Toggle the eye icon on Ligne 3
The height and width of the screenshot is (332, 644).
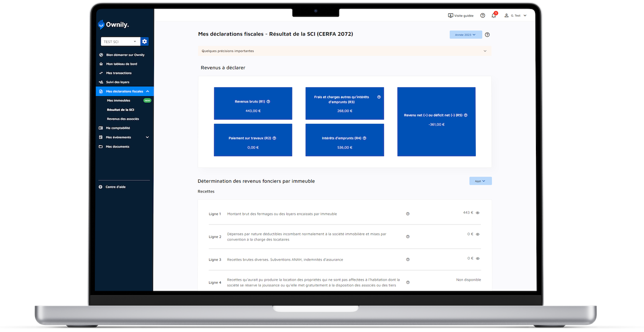[477, 258]
